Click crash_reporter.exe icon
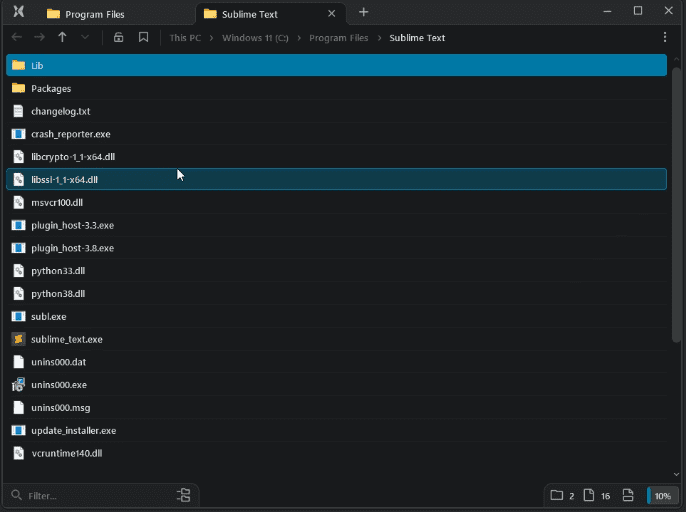This screenshot has height=512, width=686. [x=18, y=134]
